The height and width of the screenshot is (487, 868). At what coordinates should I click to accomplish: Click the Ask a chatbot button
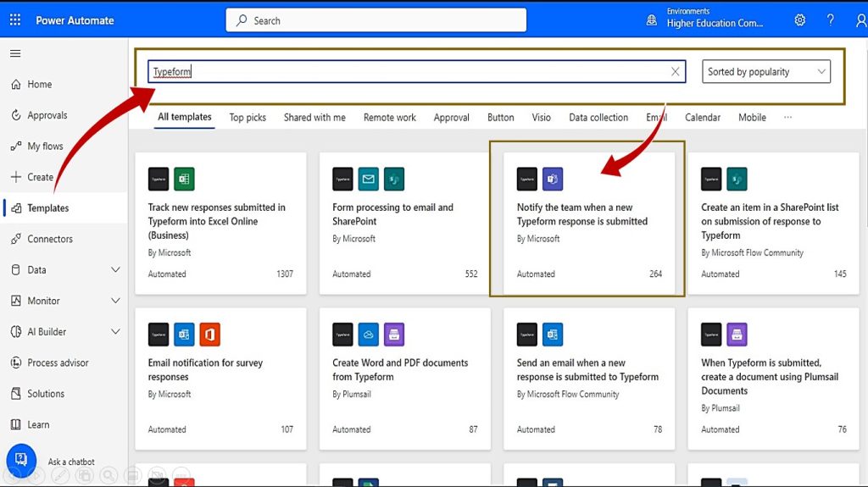[x=21, y=459]
